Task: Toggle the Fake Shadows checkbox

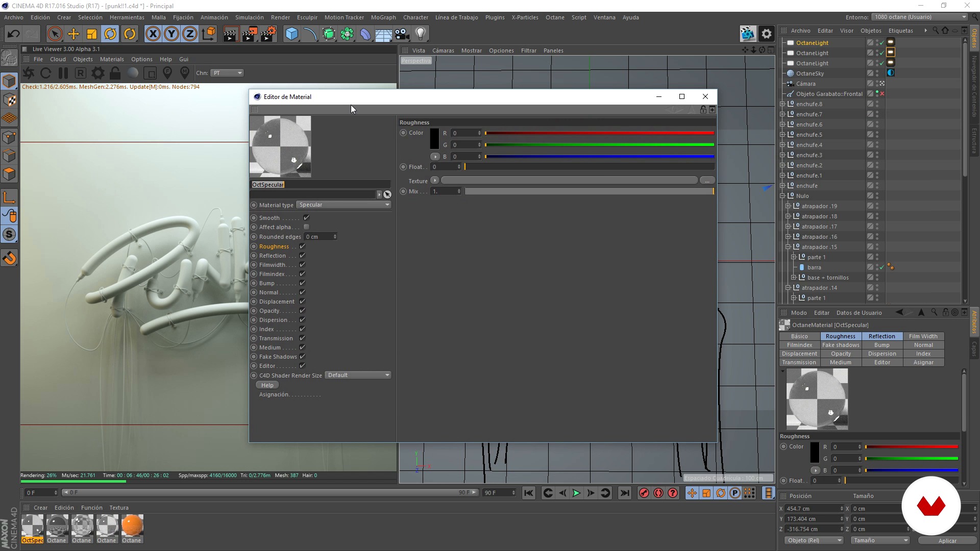Action: click(x=302, y=357)
